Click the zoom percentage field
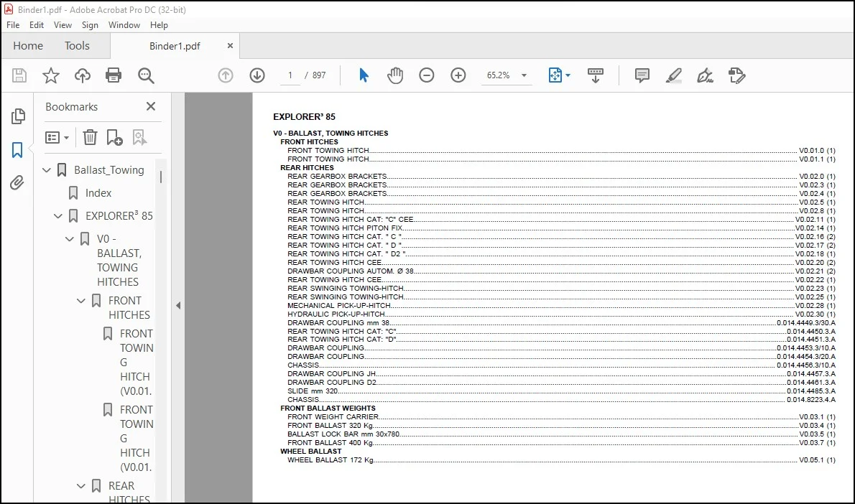Screen dimensions: 855x504 [499, 75]
